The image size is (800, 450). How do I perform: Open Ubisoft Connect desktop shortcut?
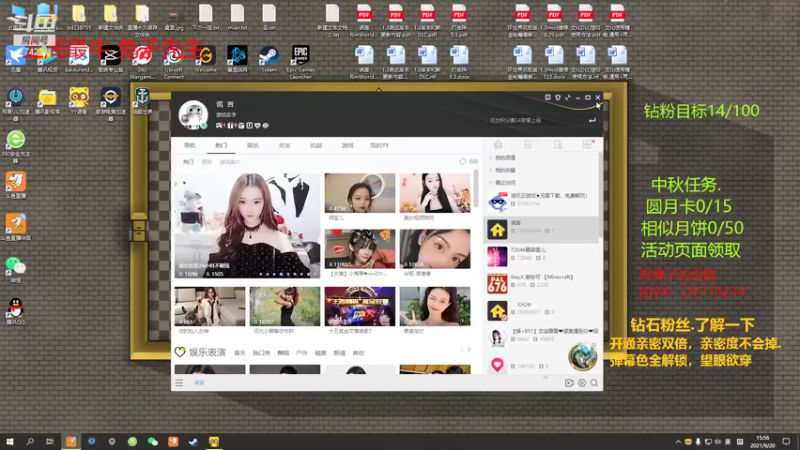pos(173,62)
